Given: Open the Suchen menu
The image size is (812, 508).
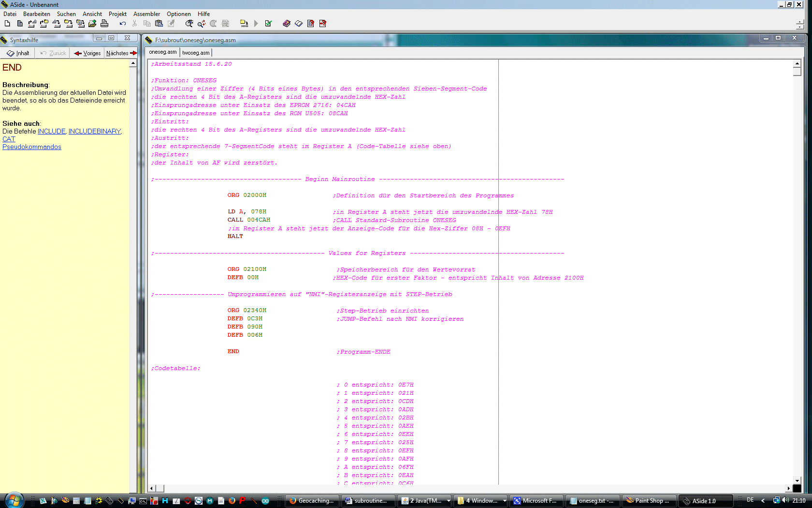Looking at the screenshot, I should (x=66, y=14).
